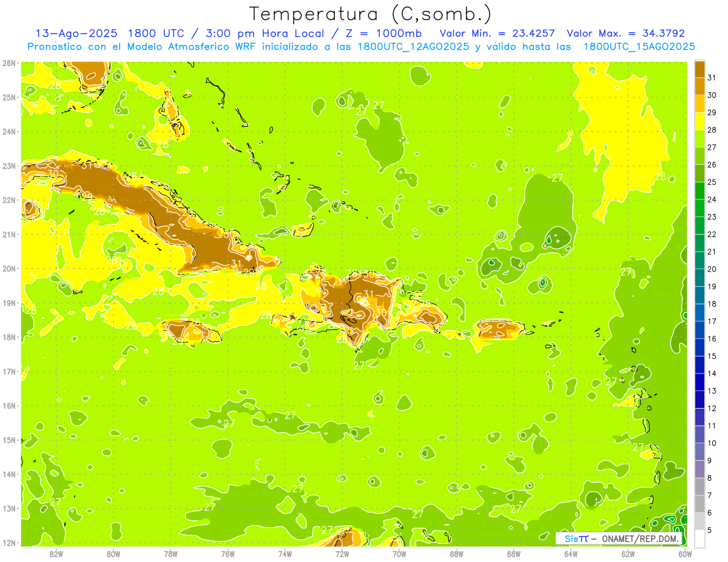The image size is (728, 562).
Task: Click the '74W' longitude axis label
Action: click(285, 554)
